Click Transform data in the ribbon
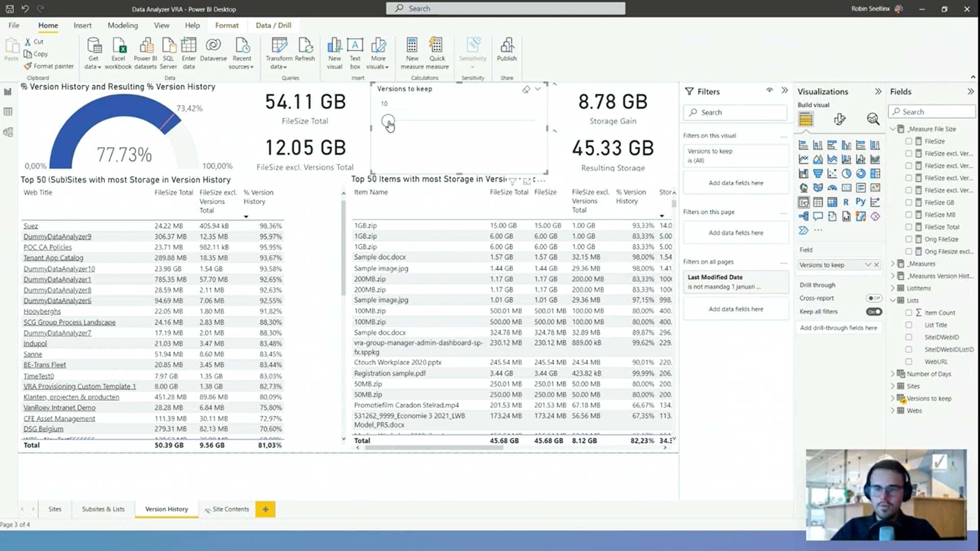Image resolution: width=980 pixels, height=551 pixels. pyautogui.click(x=279, y=53)
